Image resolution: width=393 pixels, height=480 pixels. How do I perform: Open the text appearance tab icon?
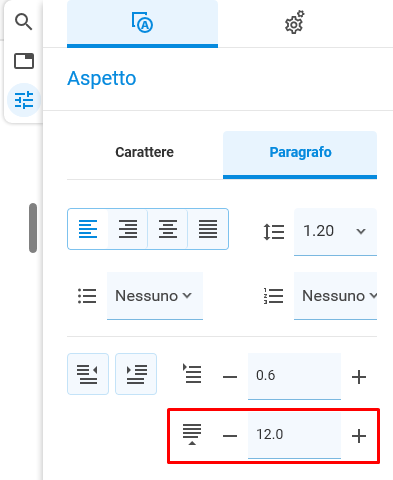tap(142, 23)
